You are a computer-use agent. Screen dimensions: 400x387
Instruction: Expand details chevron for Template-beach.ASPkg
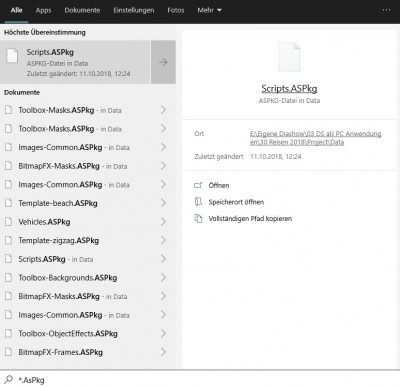[x=163, y=203]
